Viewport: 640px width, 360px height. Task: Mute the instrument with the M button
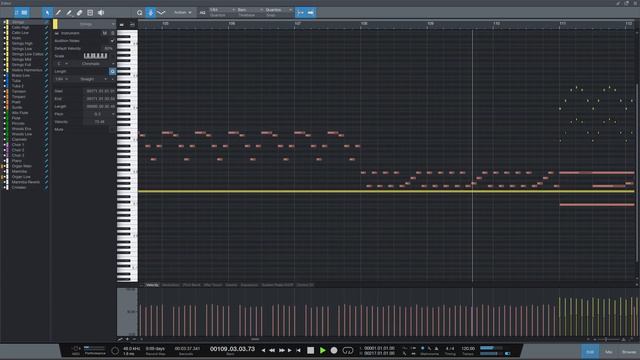(x=104, y=33)
